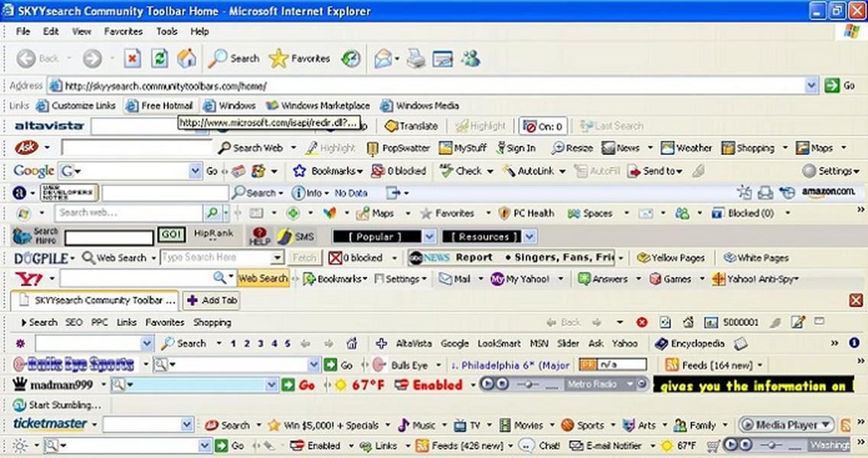Open the Windows Marketplace link

click(x=318, y=105)
